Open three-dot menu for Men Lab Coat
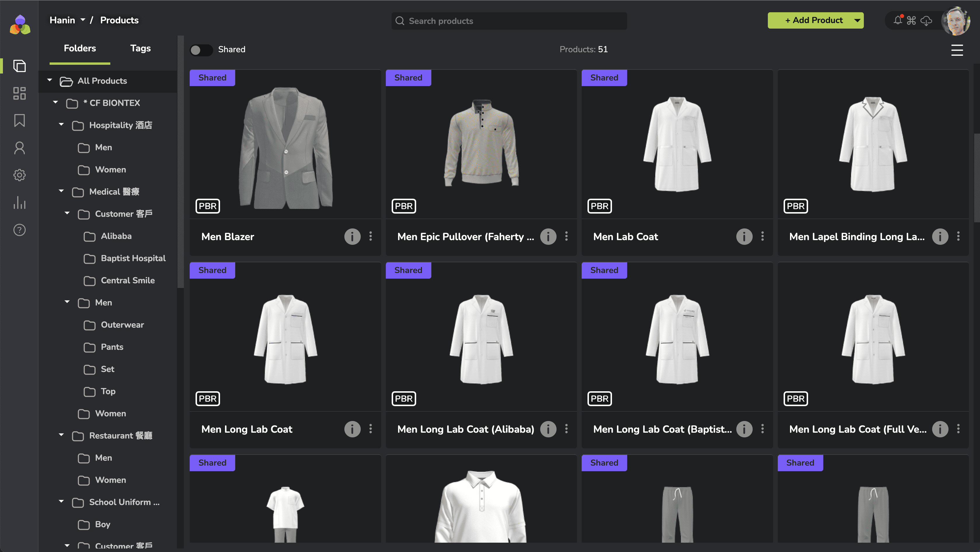The height and width of the screenshot is (552, 980). coord(762,237)
